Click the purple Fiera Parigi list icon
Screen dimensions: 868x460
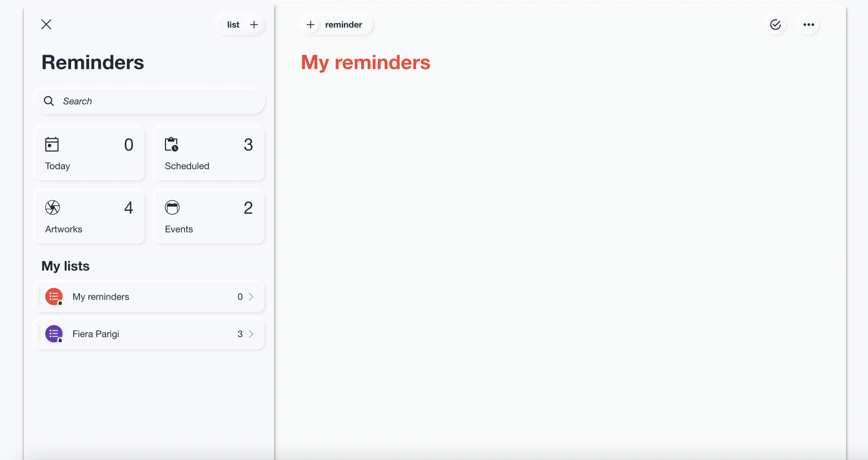tap(54, 334)
